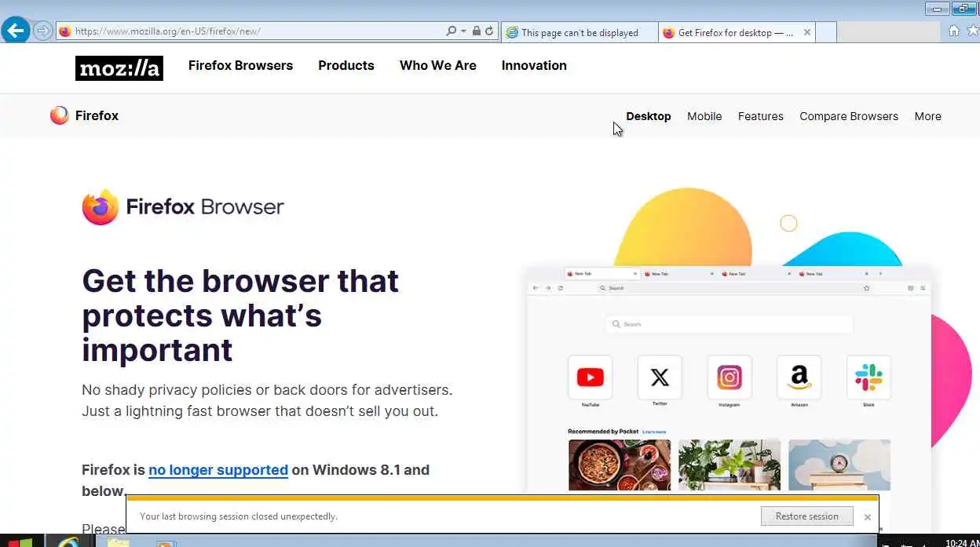
Task: Click the search box in Firefox preview
Action: (730, 324)
